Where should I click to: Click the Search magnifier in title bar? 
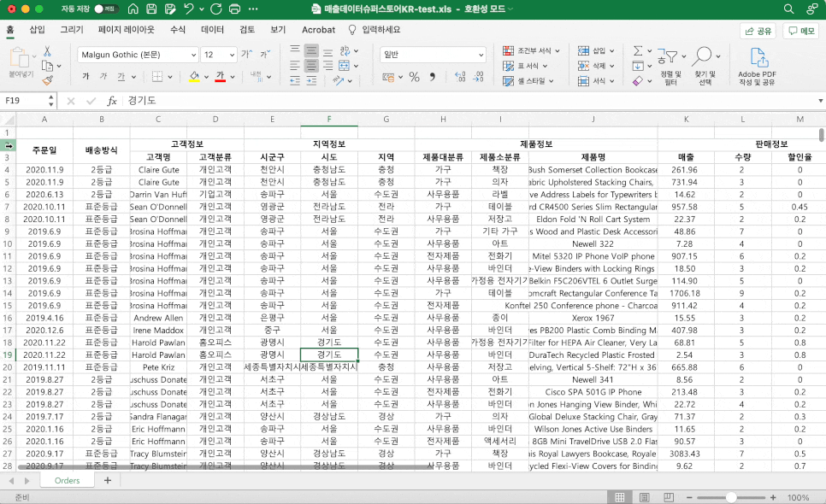coord(788,9)
